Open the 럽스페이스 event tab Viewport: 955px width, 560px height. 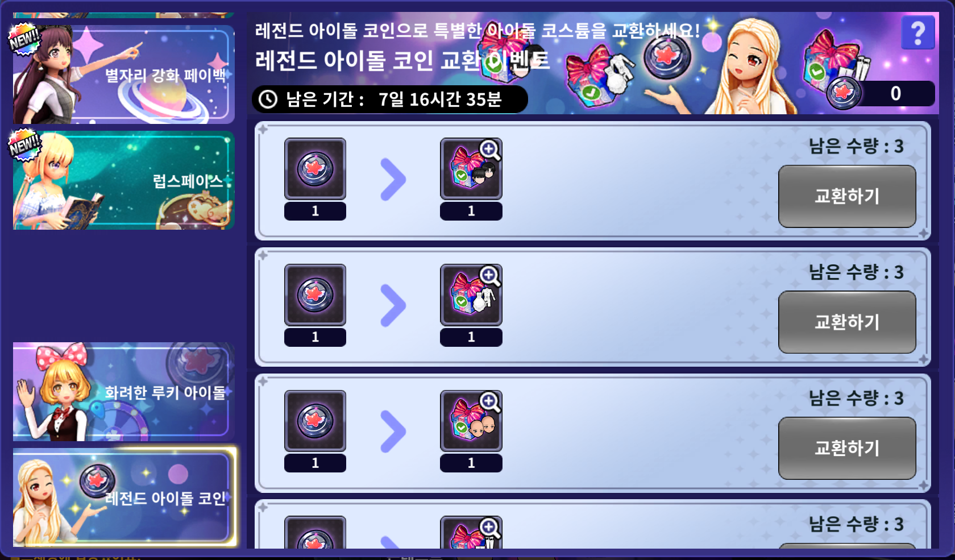[123, 180]
